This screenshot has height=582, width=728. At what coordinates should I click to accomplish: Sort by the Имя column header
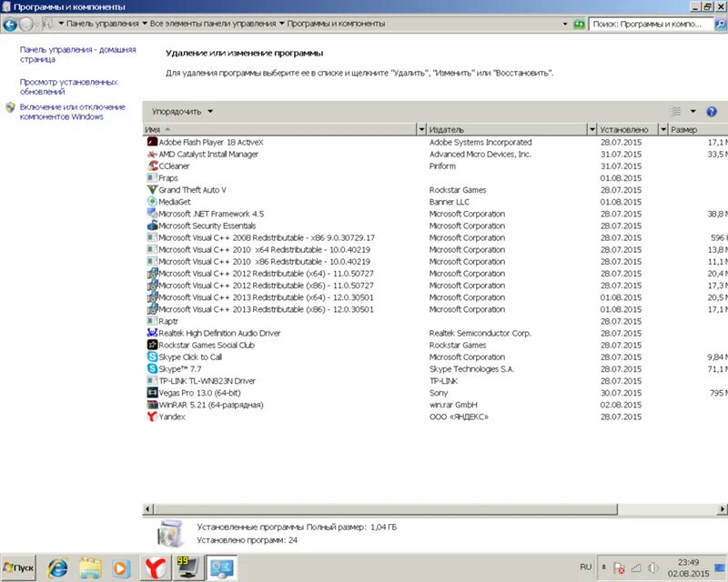(x=279, y=129)
